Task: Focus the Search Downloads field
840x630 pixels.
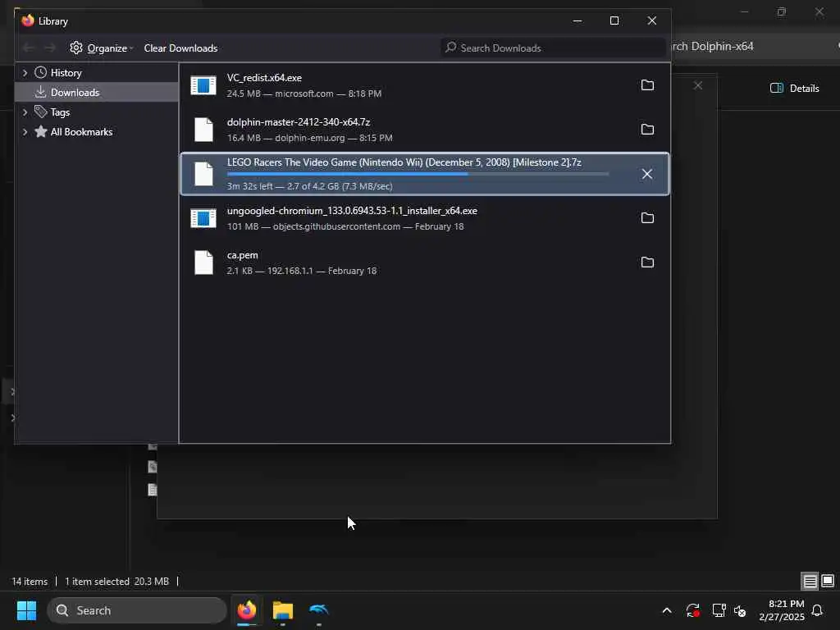Action: click(553, 48)
